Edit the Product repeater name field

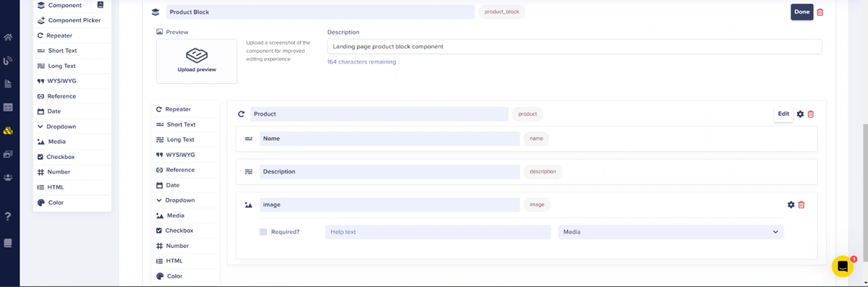tap(379, 114)
